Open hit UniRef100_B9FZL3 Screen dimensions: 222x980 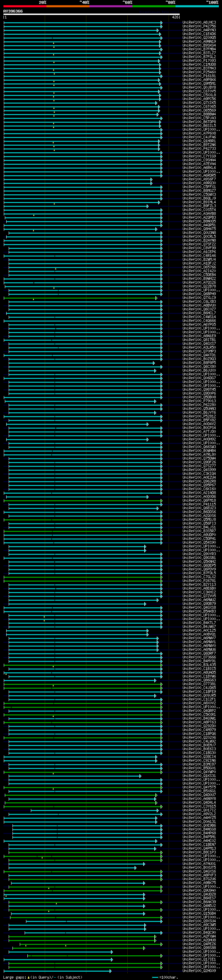click(199, 206)
